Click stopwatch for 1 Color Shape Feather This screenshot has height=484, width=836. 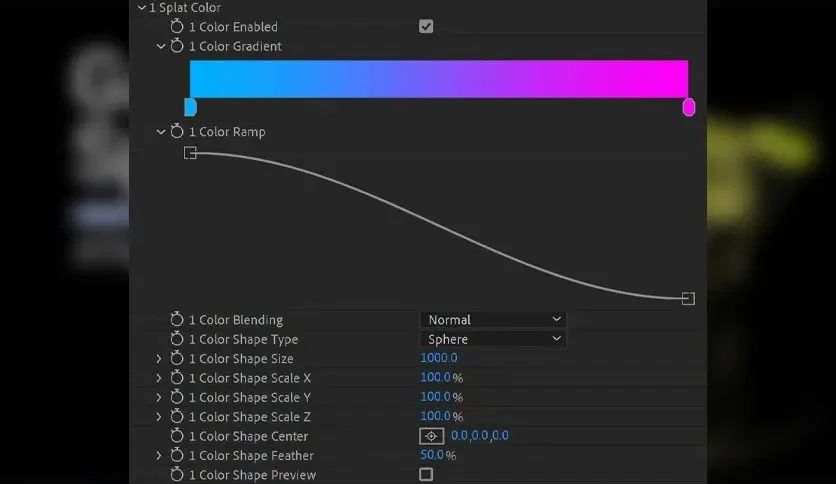[176, 455]
